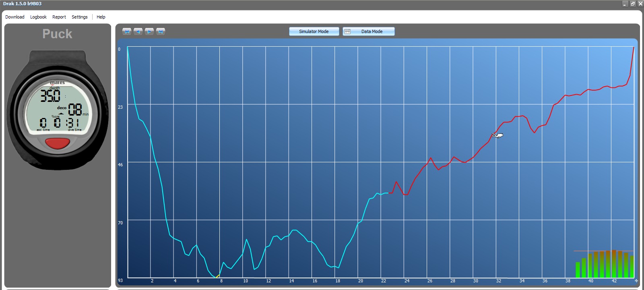Image resolution: width=644 pixels, height=290 pixels.
Task: Click the depth readout on watch display
Action: [x=50, y=96]
